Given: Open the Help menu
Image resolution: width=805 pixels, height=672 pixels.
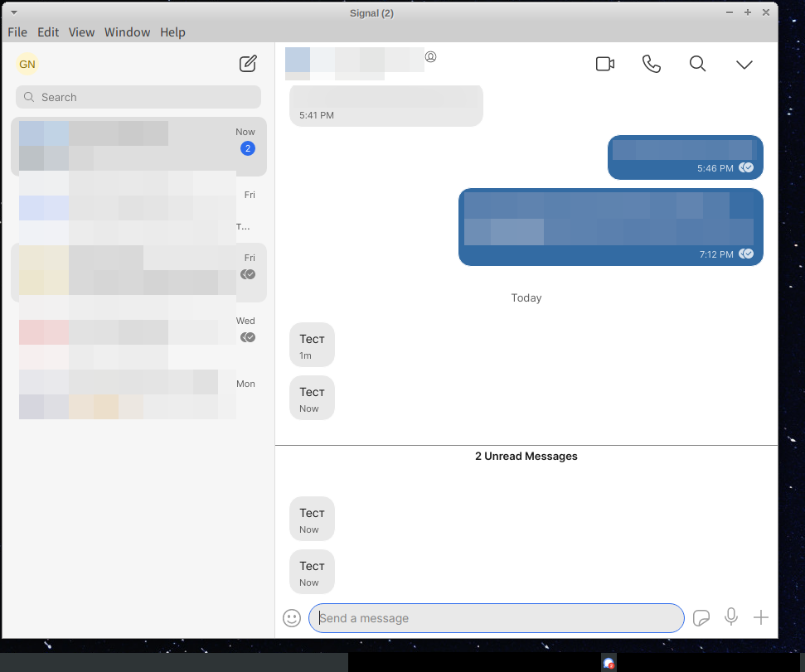Looking at the screenshot, I should pyautogui.click(x=172, y=31).
